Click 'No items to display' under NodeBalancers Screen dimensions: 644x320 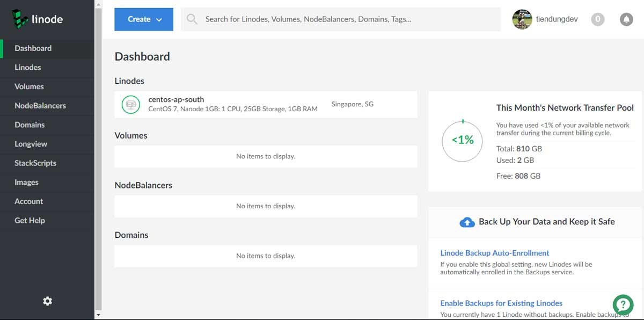pos(266,206)
